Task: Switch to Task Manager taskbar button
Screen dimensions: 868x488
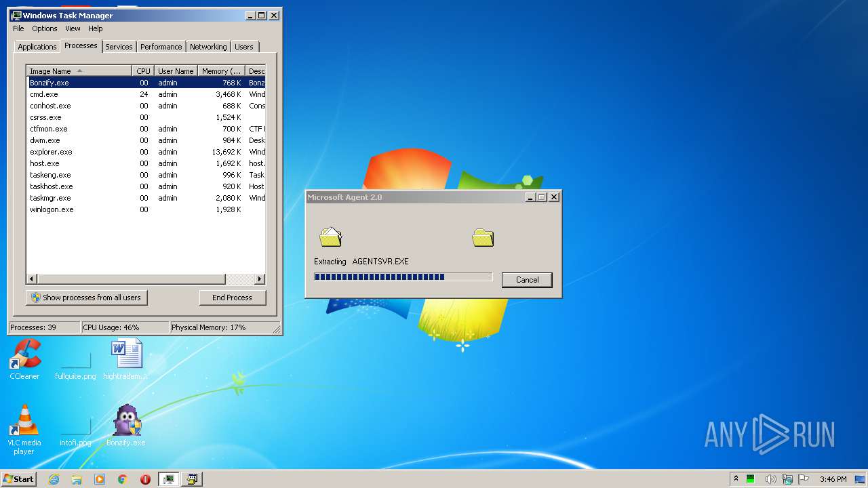Action: (168, 479)
